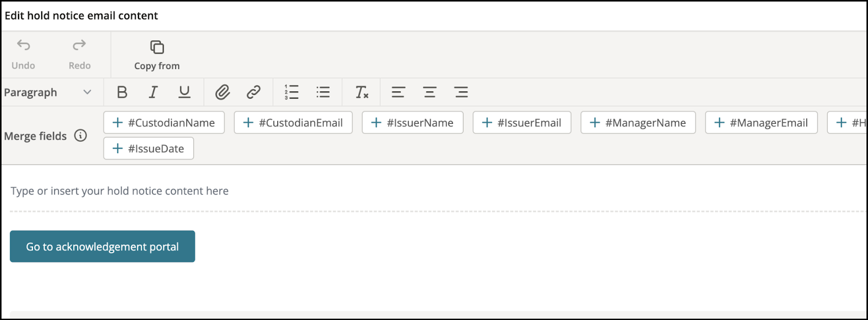
Task: Click the Redo arrow icon
Action: 79,45
